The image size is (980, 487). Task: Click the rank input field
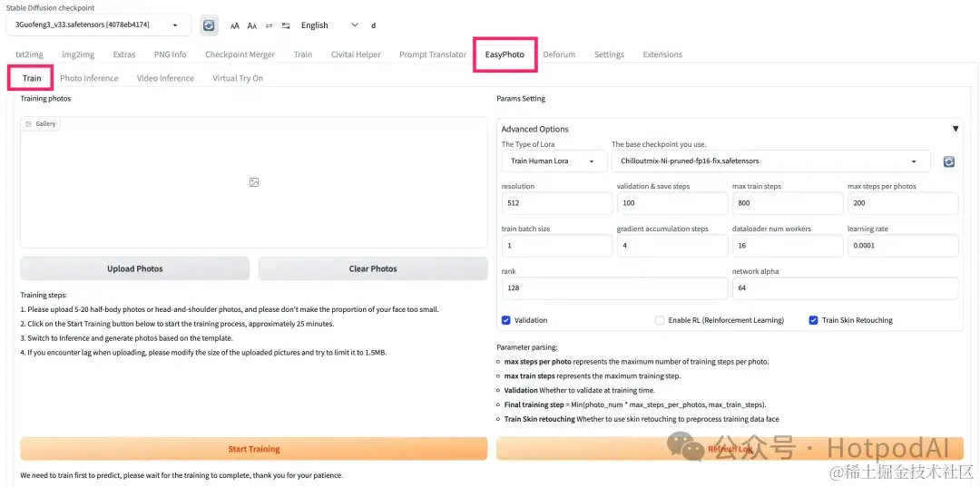click(x=615, y=287)
